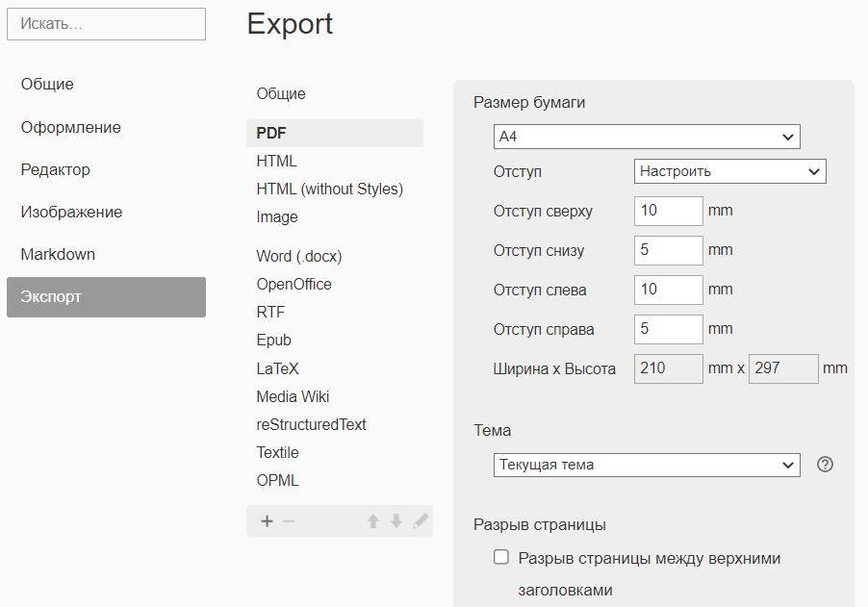Click the top margin input field

(x=669, y=211)
